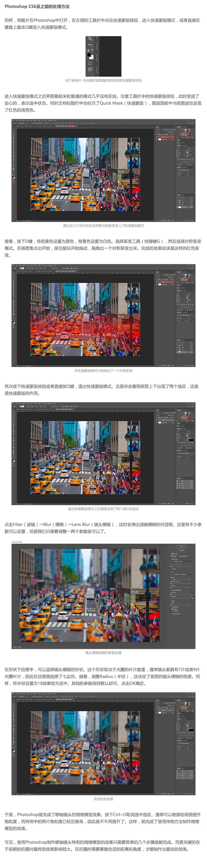This screenshot has width=207, height=868.
Task: Open Depth Map Source dropdown showing None
Action: point(186,561)
